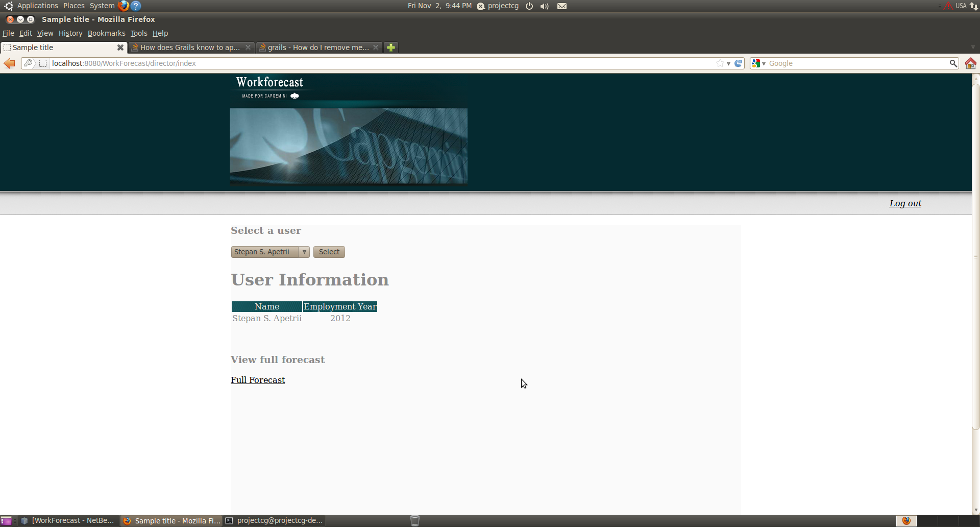Click the show desktop icon in bottom panel
Image resolution: width=980 pixels, height=527 pixels.
pos(6,521)
